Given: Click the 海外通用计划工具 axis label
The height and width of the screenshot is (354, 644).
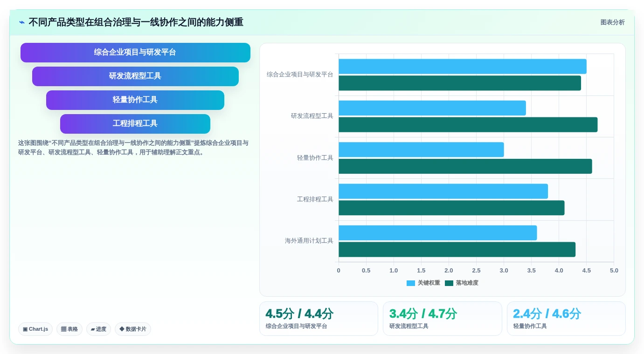Looking at the screenshot, I should click(x=309, y=241).
